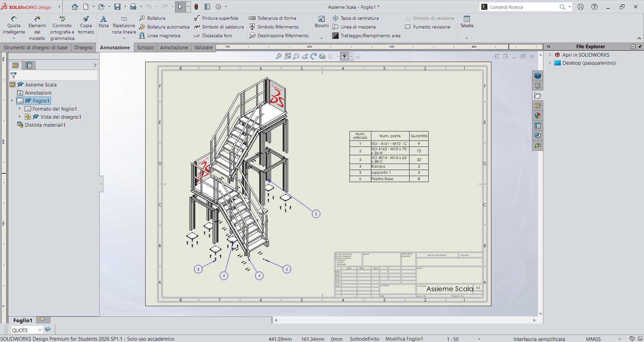This screenshot has height=342, width=644.
Task: Click the Tacca di centratura icon
Action: pos(335,18)
